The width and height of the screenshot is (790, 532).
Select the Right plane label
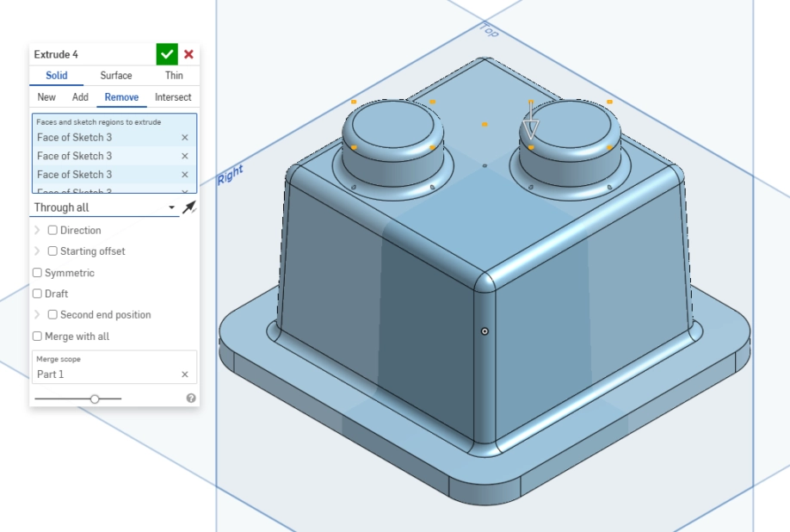(231, 175)
